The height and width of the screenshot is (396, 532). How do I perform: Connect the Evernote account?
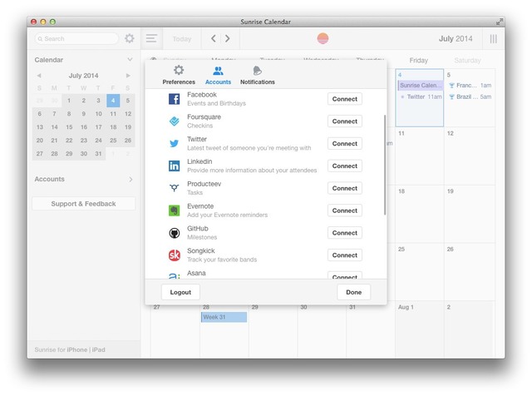(x=345, y=210)
